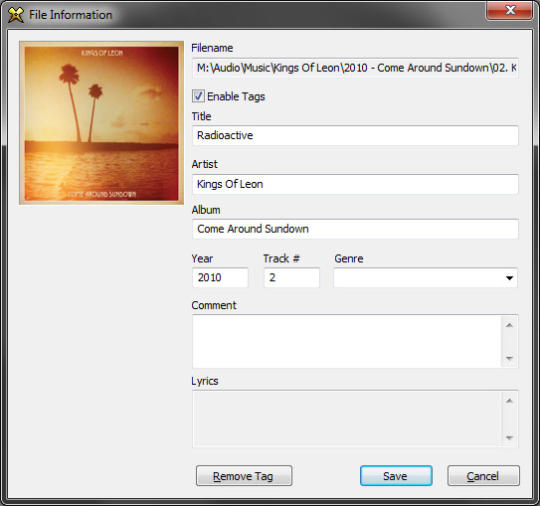Click the Genre label
Viewport: 540px width, 506px height.
(349, 258)
